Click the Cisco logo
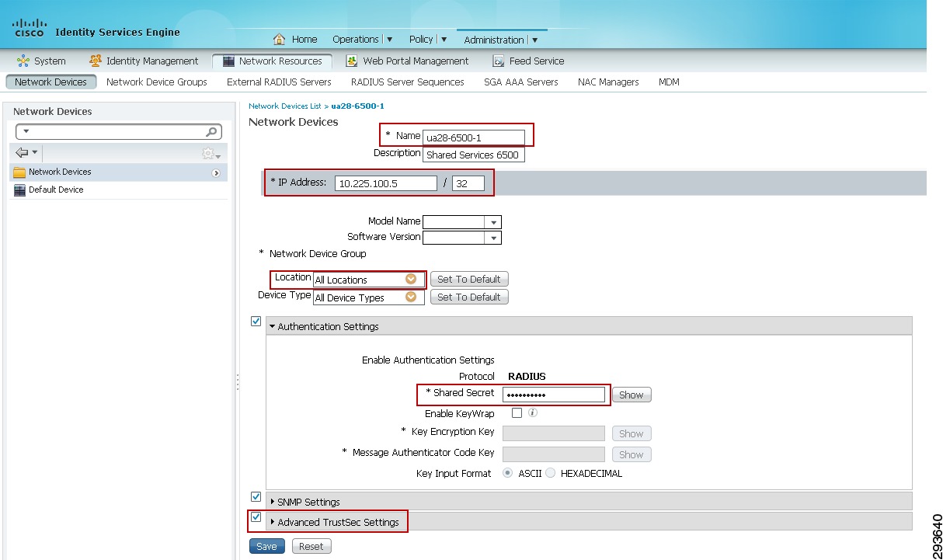943x560 pixels. 30,28
